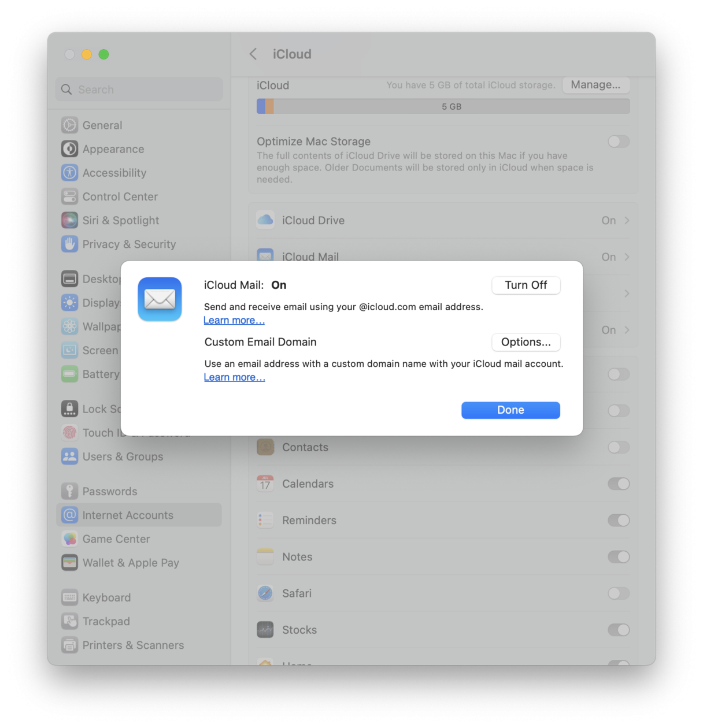Click the iCloud storage usage bar

pos(443,106)
